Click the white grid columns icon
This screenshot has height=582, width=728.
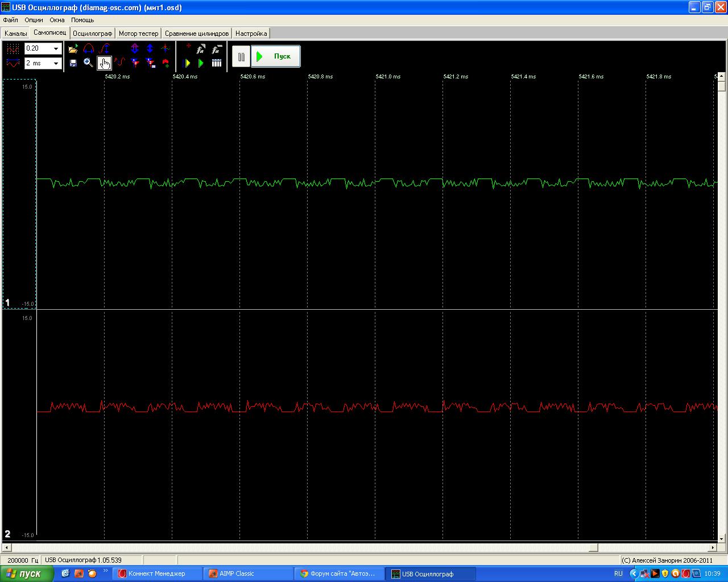[x=217, y=63]
